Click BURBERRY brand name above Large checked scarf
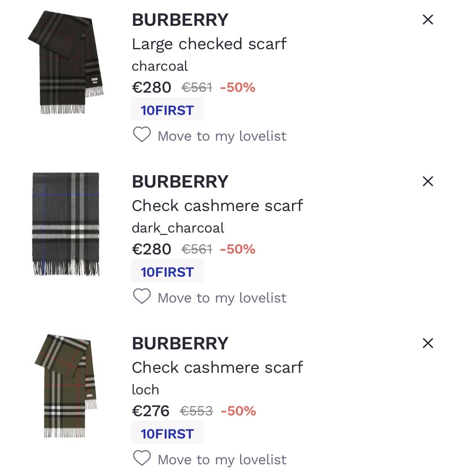The image size is (461, 476). 180,20
